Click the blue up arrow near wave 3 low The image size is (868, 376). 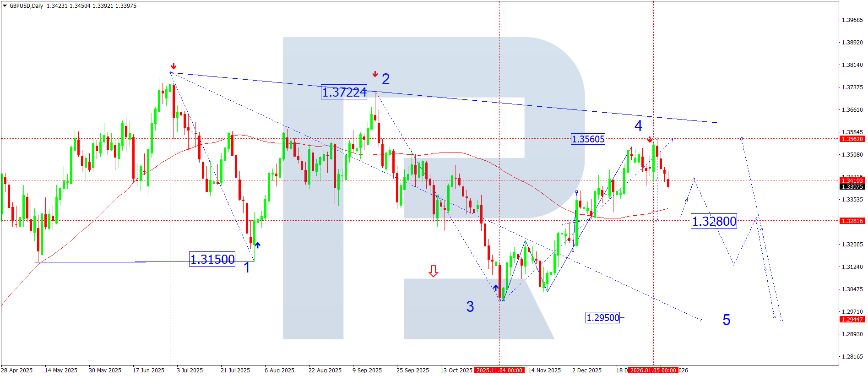pos(495,288)
